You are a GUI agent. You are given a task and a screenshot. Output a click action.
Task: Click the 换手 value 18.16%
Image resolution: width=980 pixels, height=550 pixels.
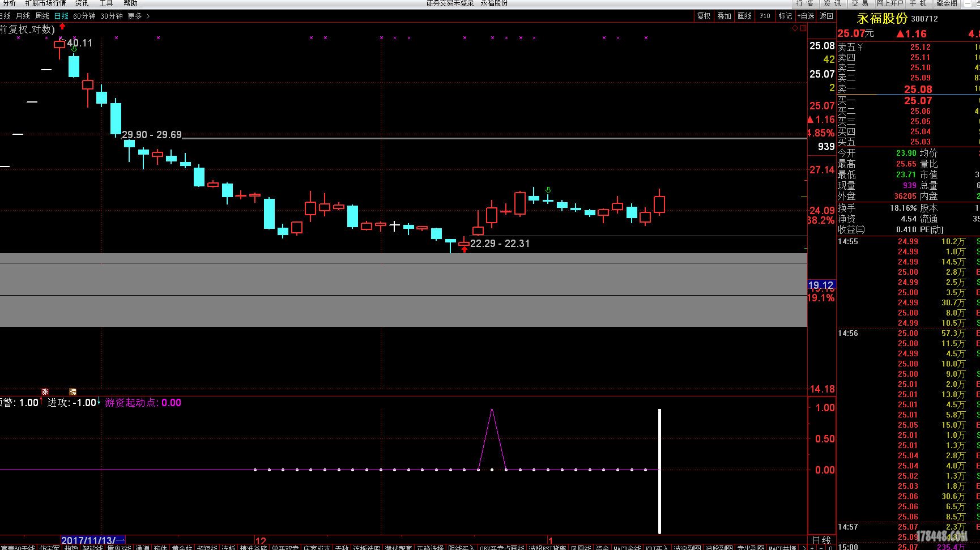click(903, 208)
